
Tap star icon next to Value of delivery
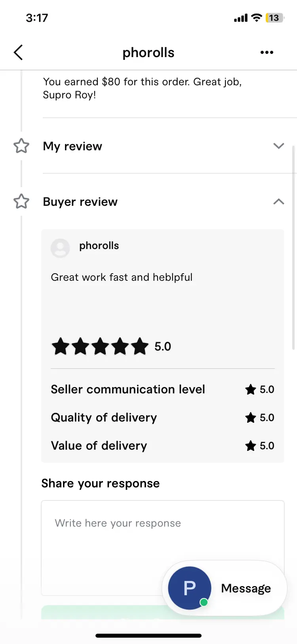point(251,446)
